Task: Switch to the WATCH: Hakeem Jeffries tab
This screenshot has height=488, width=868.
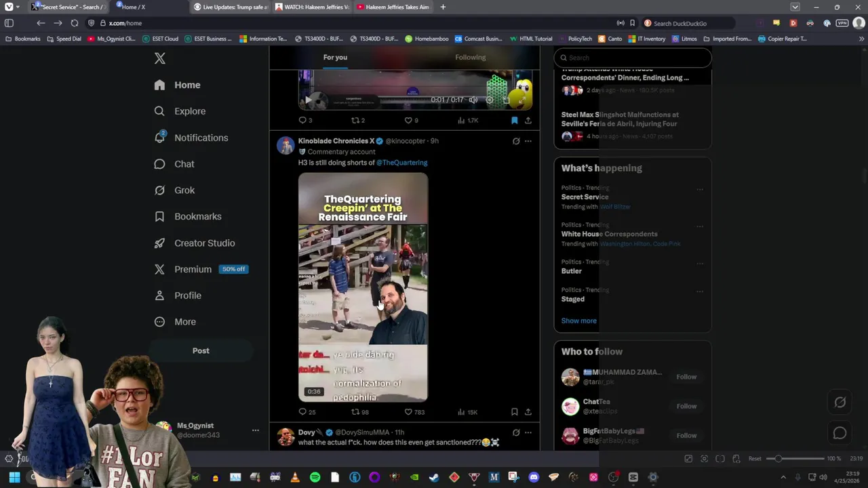Action: [313, 7]
